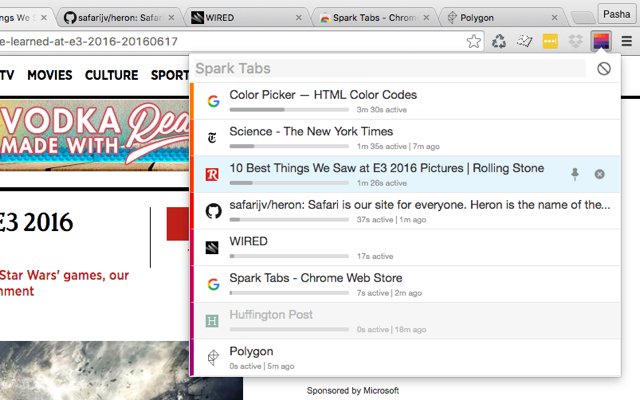The width and height of the screenshot is (640, 400).
Task: Pin the Rolling Stone tab entry
Action: (575, 174)
